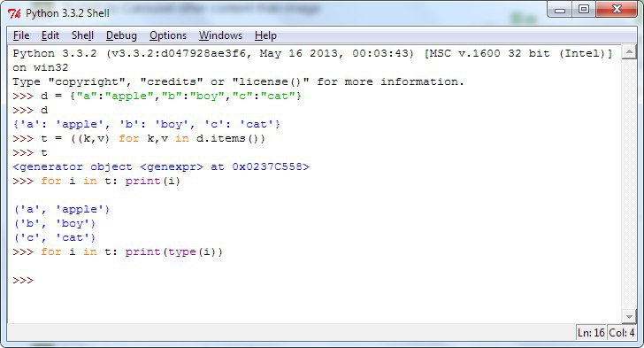Screen dimensions: 644x348
Task: Click the Ln: 16 status bar entry
Action: (591, 333)
